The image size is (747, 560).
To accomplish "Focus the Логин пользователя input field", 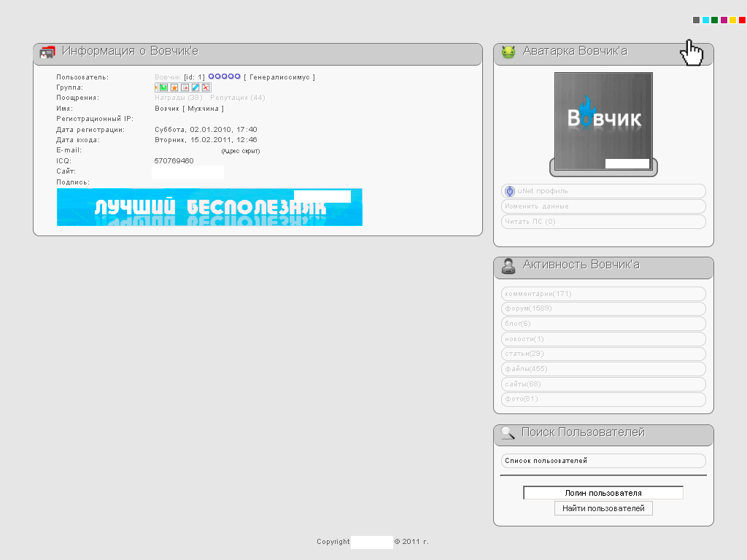I will coord(603,493).
